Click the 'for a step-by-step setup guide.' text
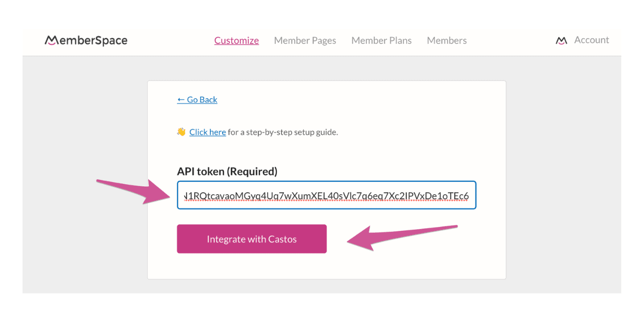The height and width of the screenshot is (322, 644). pos(283,131)
